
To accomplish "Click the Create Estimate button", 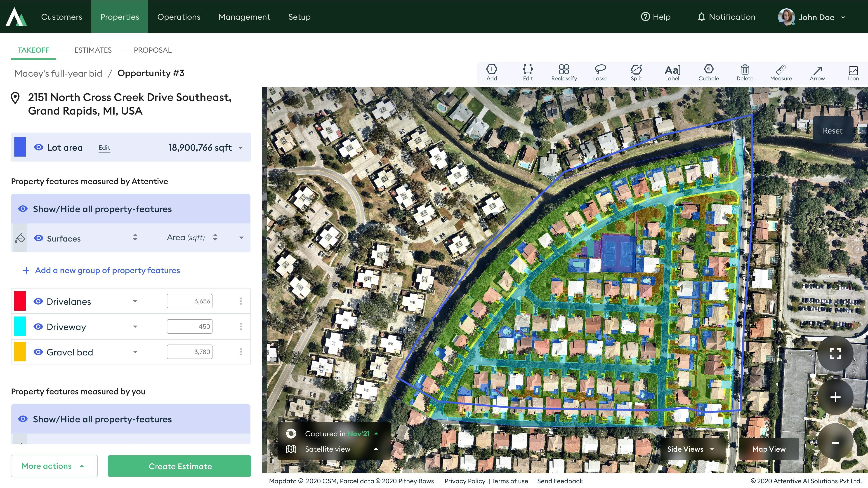I will coord(179,466).
